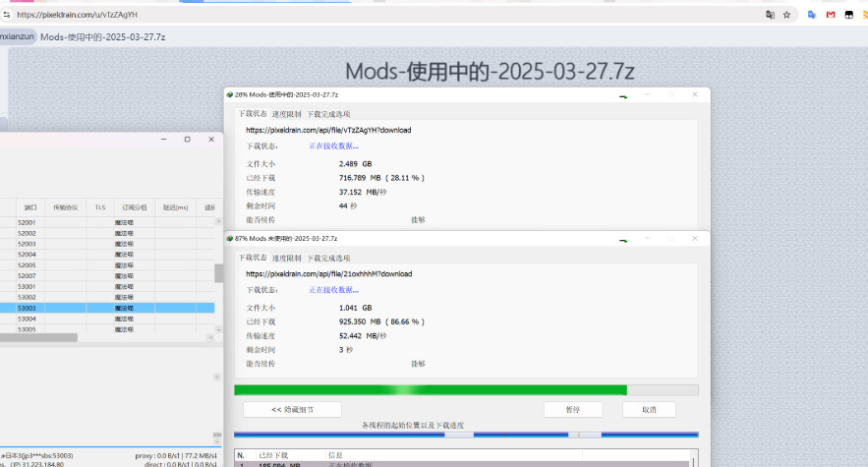Switch to 速度限制 tab in 87% download window
The height and width of the screenshot is (467, 868).
[287, 258]
